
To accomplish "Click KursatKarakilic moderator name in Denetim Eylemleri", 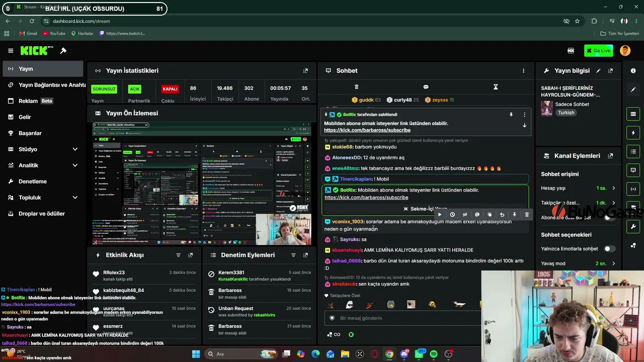I will [x=233, y=279].
